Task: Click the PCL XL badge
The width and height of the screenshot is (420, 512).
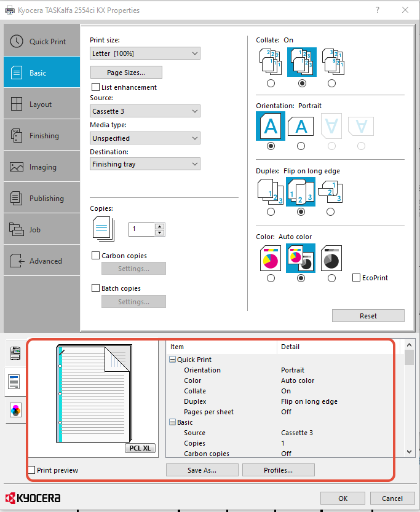Action: 140,448
